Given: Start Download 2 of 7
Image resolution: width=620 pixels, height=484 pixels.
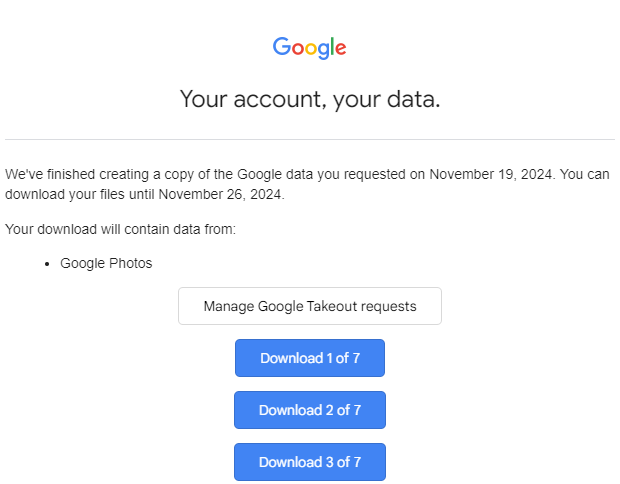Looking at the screenshot, I should (310, 410).
